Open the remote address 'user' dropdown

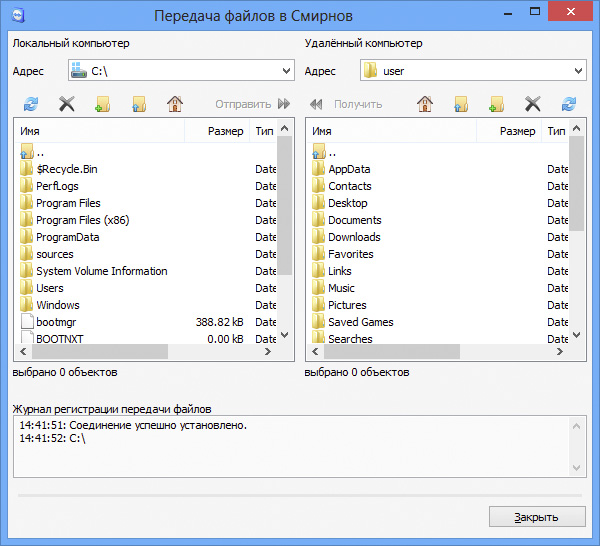(578, 71)
